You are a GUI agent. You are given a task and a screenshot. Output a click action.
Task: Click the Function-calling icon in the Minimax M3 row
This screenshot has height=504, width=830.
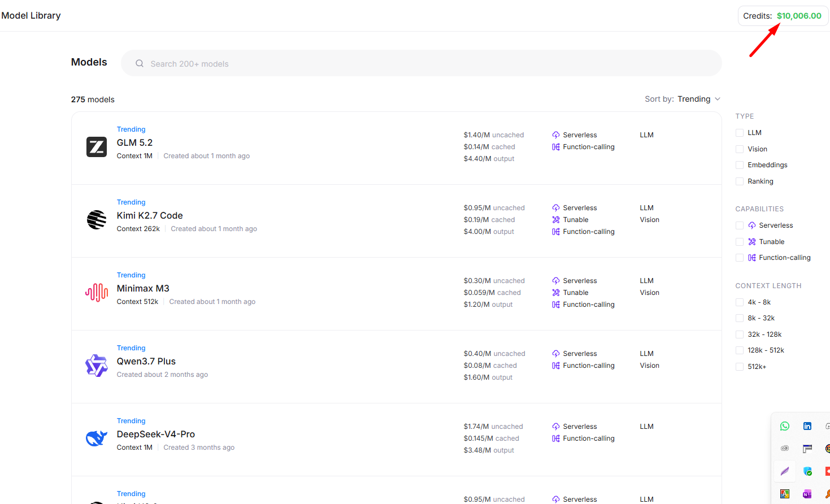pos(556,305)
